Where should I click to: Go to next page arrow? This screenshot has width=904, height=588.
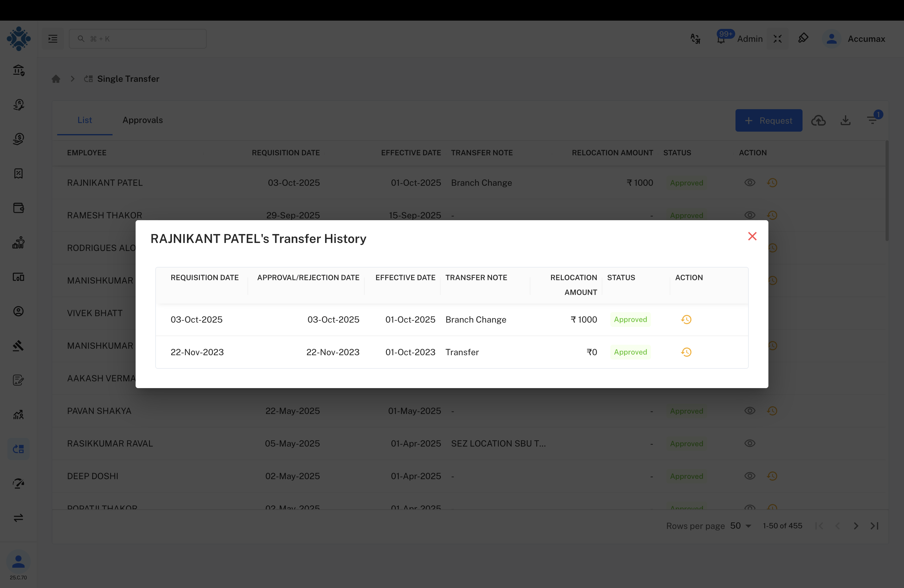coord(856,526)
